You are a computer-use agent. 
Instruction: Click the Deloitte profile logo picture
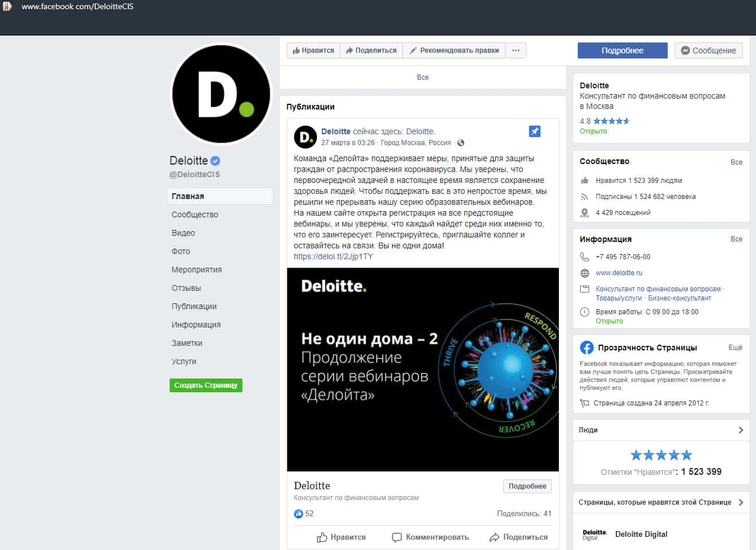[x=221, y=94]
